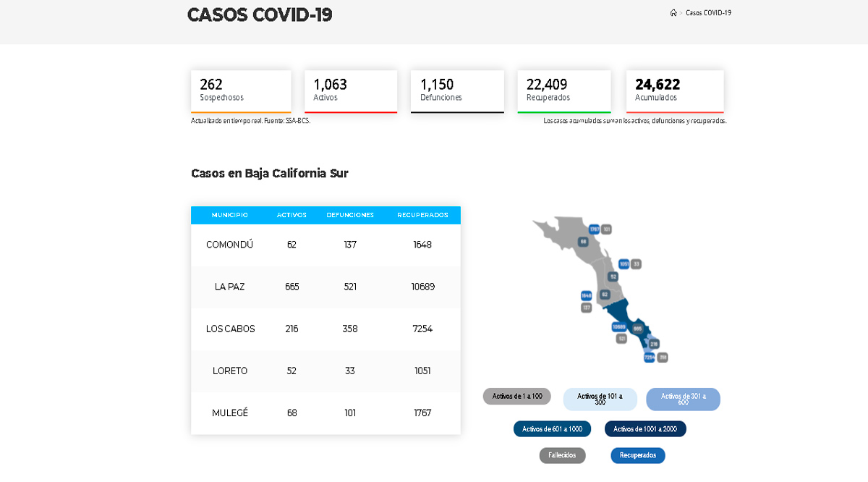Click the 68 badge on the map

tap(583, 242)
